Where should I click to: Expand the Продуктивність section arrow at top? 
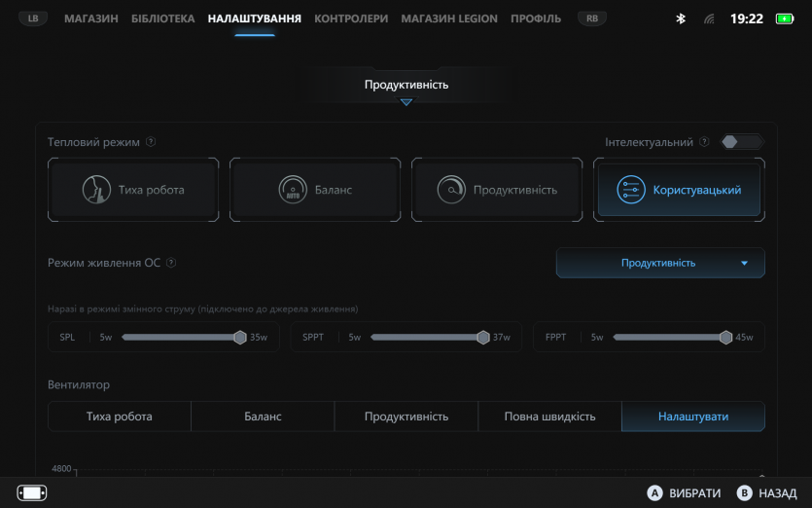(x=406, y=102)
